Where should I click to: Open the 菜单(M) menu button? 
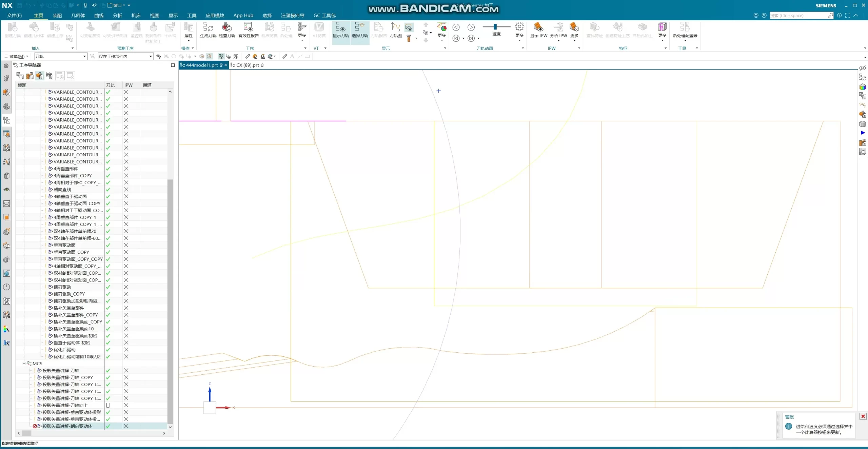pos(16,57)
